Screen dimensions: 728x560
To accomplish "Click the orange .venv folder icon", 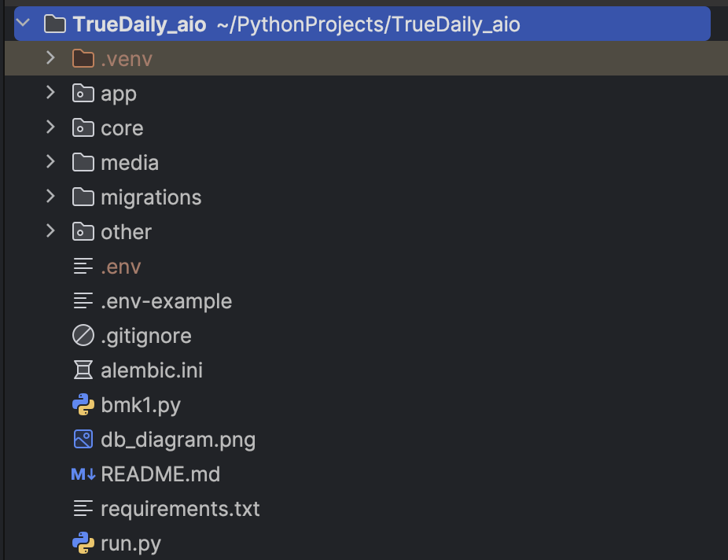I will pyautogui.click(x=83, y=59).
